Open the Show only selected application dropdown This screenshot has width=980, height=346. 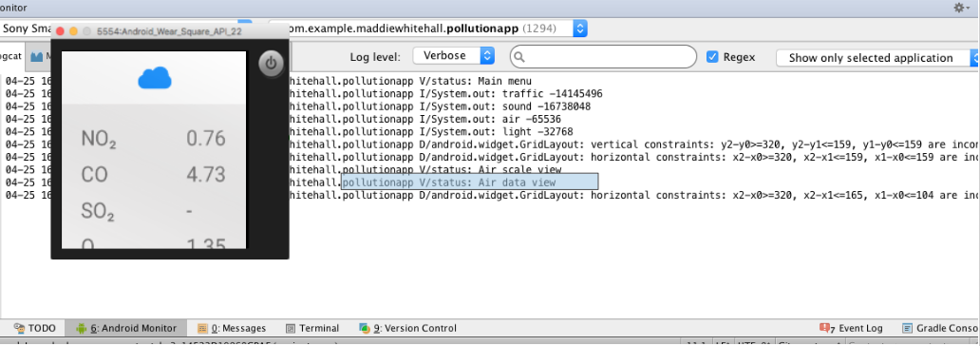point(877,58)
